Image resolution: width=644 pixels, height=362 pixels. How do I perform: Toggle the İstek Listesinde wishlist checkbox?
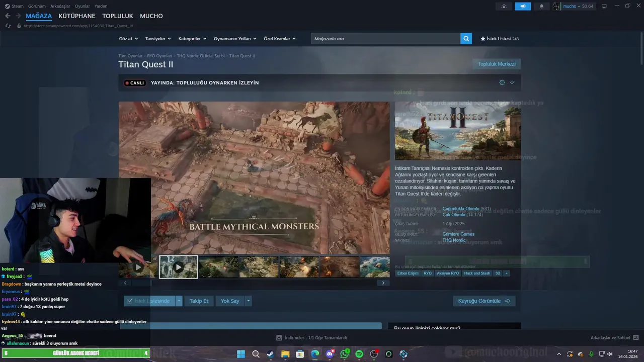pos(130,301)
